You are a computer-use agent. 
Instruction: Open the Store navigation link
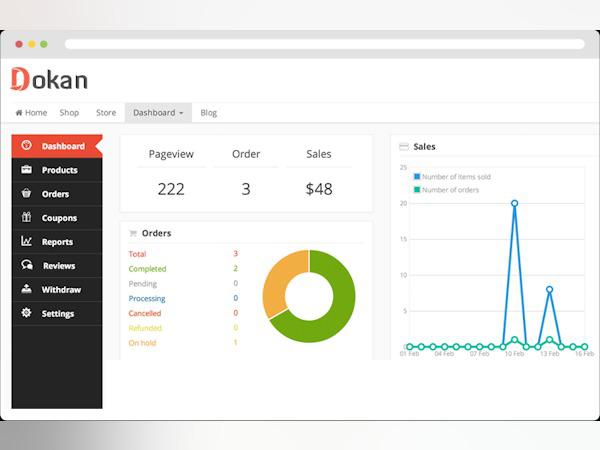coord(106,113)
